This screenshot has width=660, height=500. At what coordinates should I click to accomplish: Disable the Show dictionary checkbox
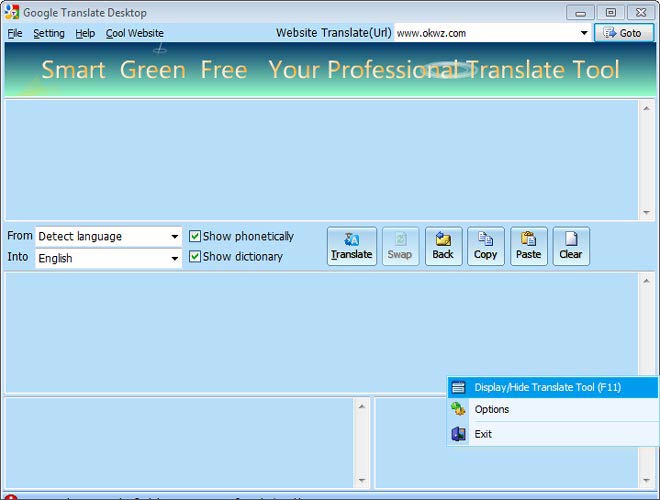(x=196, y=257)
